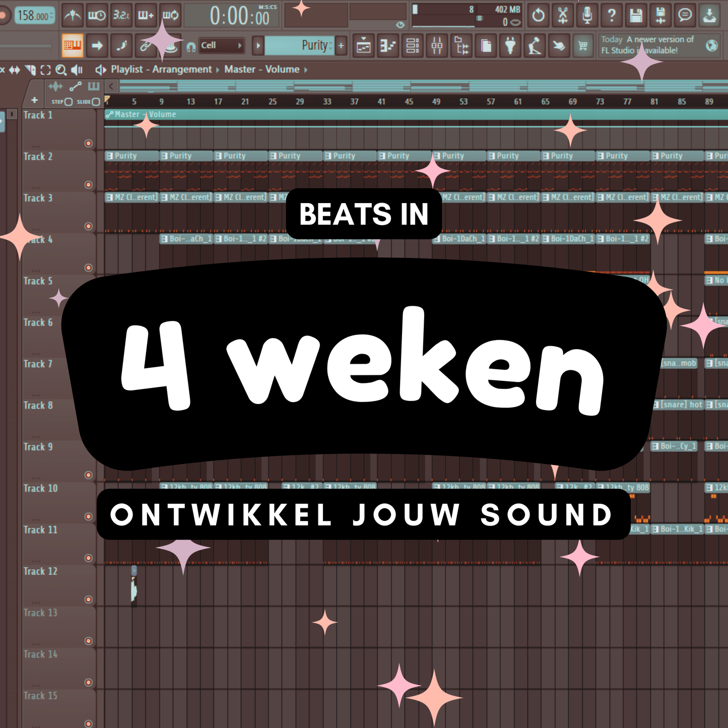
Task: Expand the arrow after Master - Volume
Action: (x=305, y=69)
